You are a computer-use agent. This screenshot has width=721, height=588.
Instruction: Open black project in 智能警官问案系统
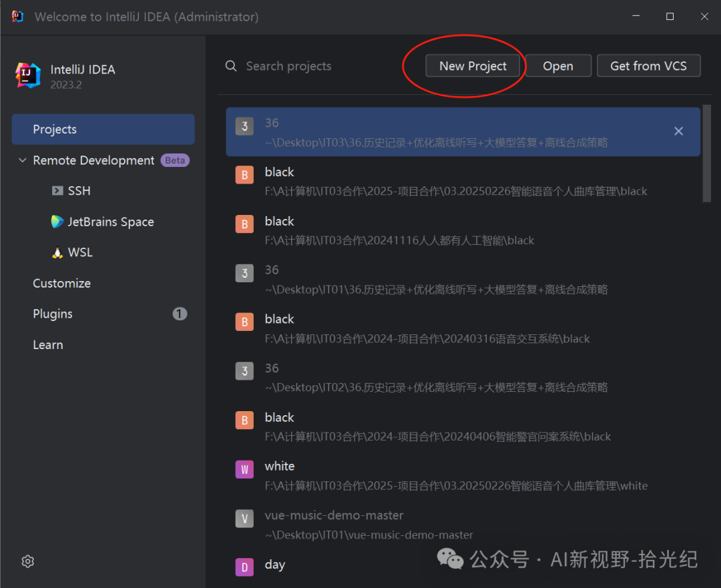(x=463, y=427)
